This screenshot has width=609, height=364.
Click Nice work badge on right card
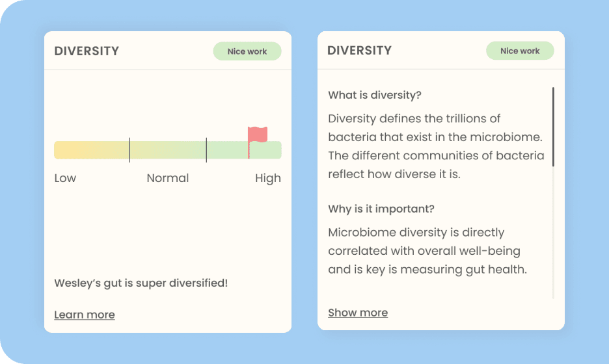pyautogui.click(x=520, y=51)
